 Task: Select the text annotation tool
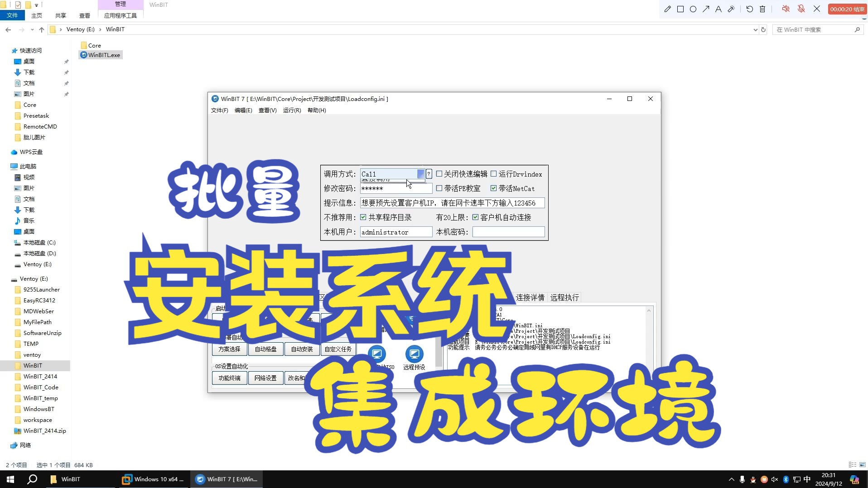pyautogui.click(x=718, y=9)
